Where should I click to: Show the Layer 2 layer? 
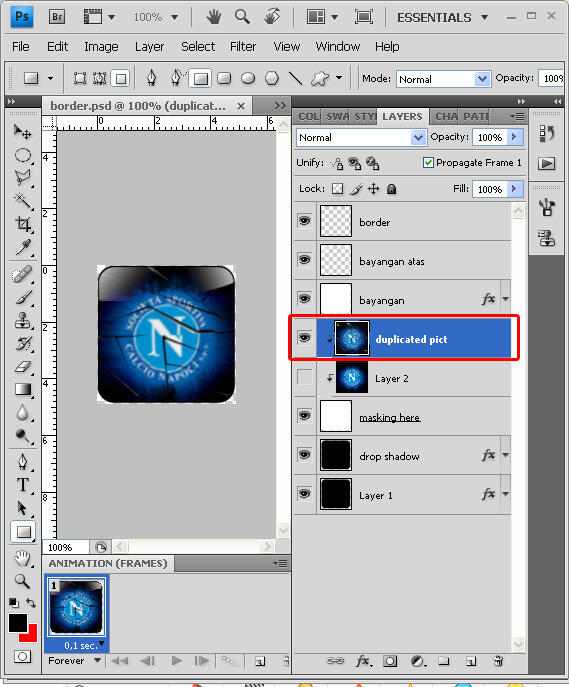tap(305, 376)
